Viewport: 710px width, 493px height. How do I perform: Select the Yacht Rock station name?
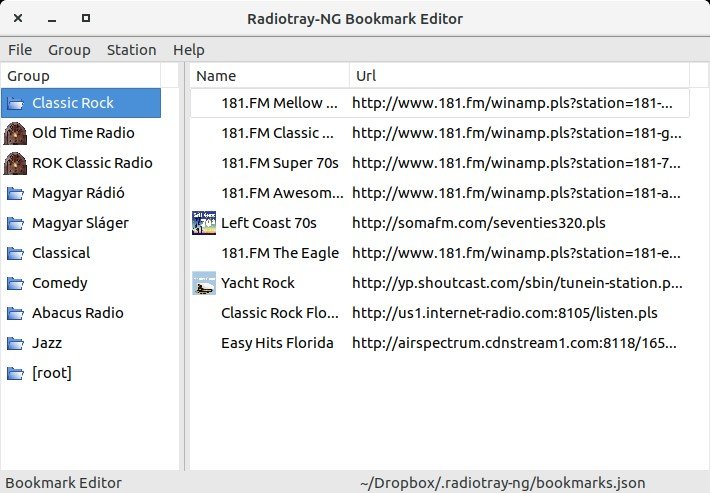258,283
